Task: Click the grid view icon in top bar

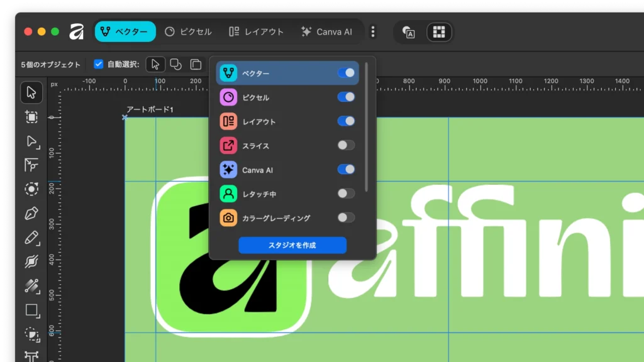Action: click(439, 31)
